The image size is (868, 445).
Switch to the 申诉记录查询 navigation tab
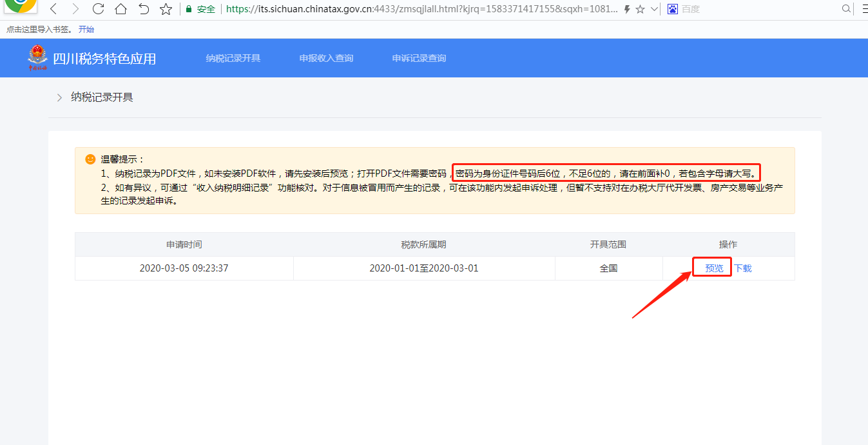pyautogui.click(x=419, y=58)
